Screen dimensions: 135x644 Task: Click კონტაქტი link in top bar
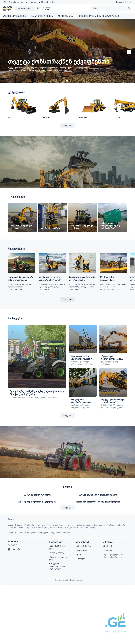[x=54, y=2]
